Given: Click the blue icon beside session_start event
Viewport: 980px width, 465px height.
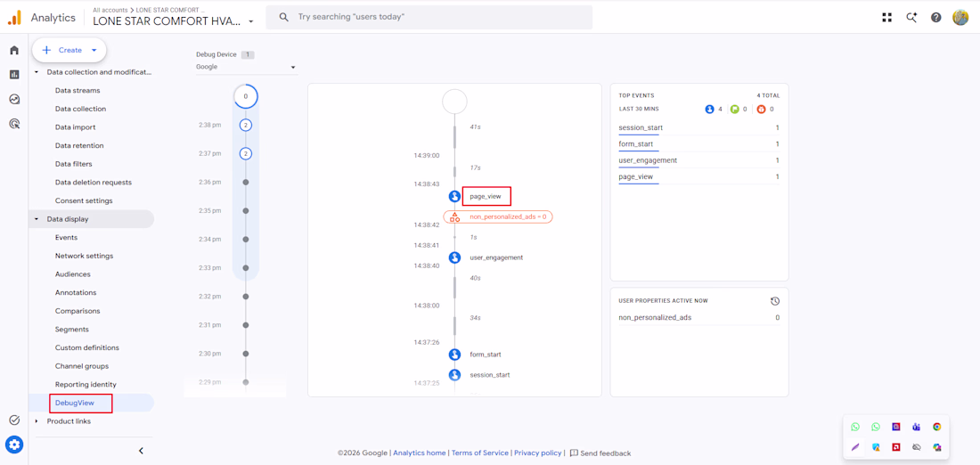Looking at the screenshot, I should (x=455, y=375).
